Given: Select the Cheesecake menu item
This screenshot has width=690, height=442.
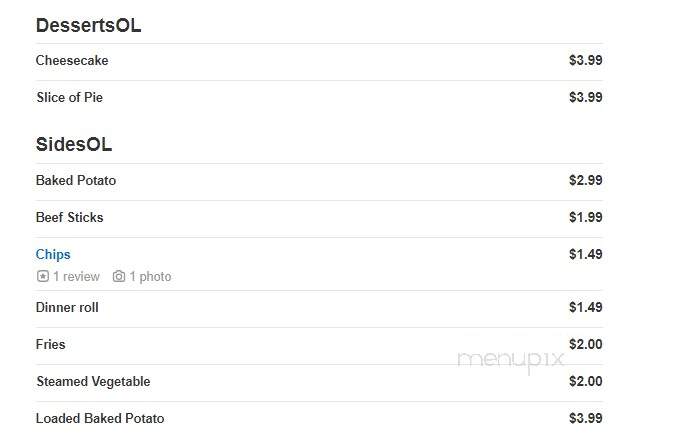Looking at the screenshot, I should click(x=72, y=60).
